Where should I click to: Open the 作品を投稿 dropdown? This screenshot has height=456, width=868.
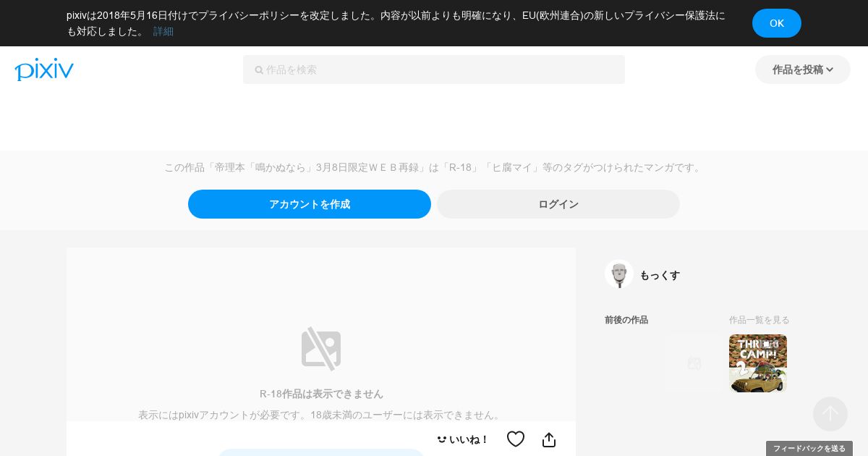pyautogui.click(x=803, y=69)
